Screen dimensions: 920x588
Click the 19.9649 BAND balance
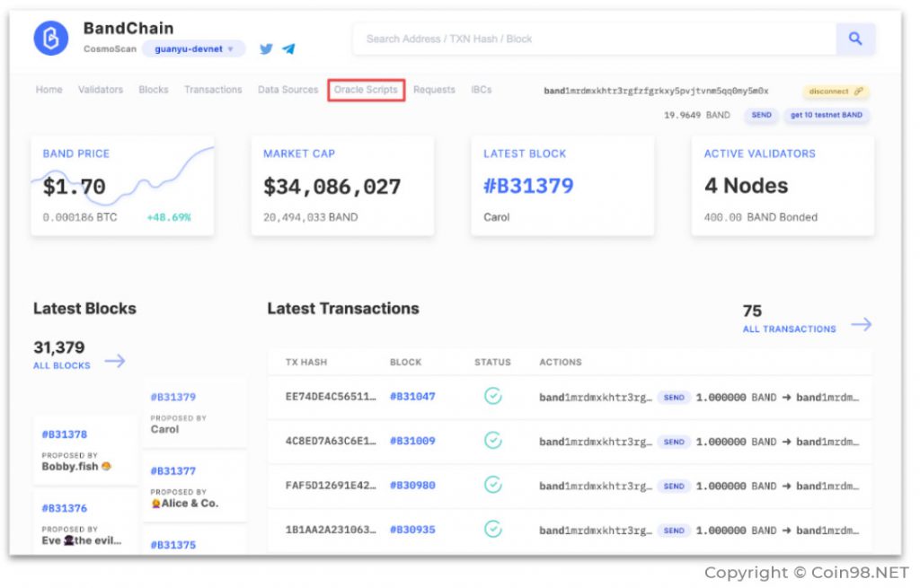click(x=697, y=115)
